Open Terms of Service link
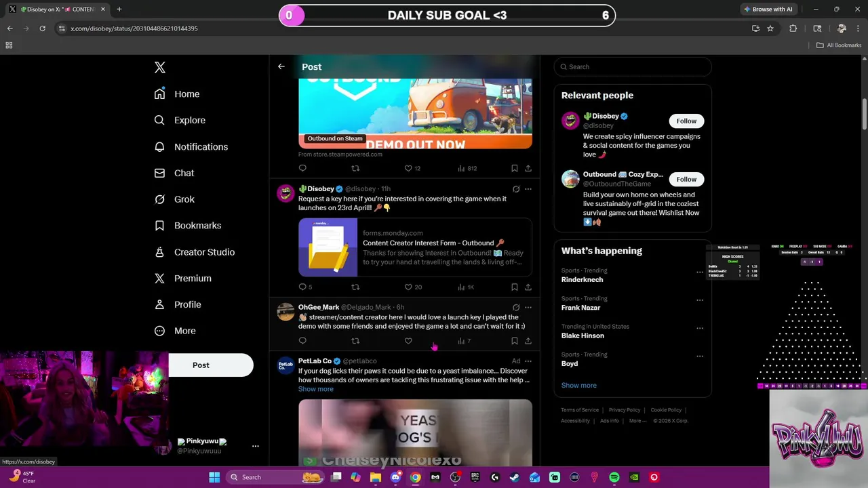868x488 pixels. [x=580, y=410]
